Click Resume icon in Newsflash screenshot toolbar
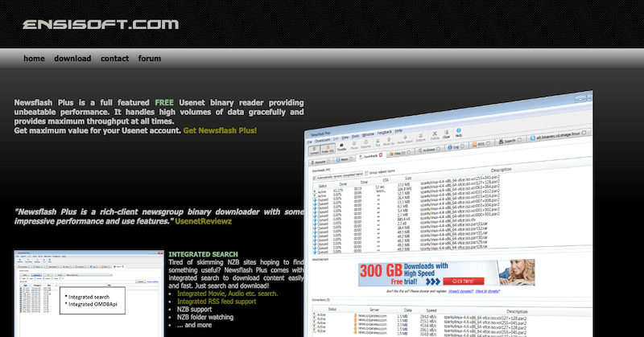This screenshot has width=644, height=337. tap(365, 144)
